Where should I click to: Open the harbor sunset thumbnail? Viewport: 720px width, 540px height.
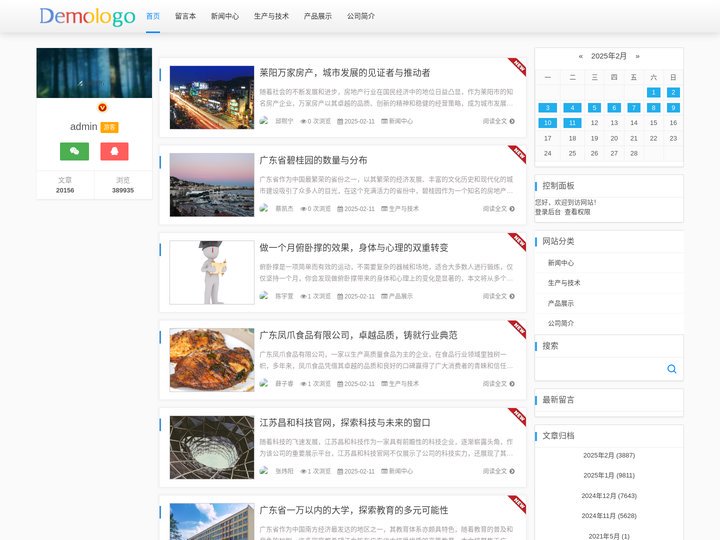(x=212, y=185)
